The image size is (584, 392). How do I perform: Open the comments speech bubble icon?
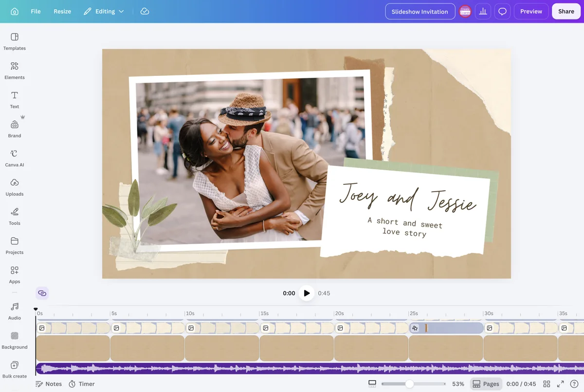click(x=503, y=11)
